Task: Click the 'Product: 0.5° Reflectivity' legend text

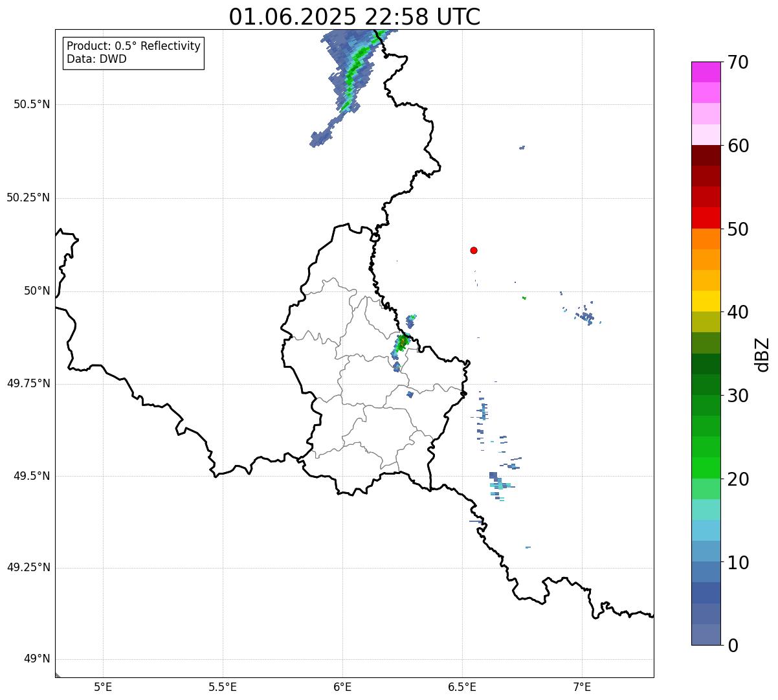Action: point(133,47)
